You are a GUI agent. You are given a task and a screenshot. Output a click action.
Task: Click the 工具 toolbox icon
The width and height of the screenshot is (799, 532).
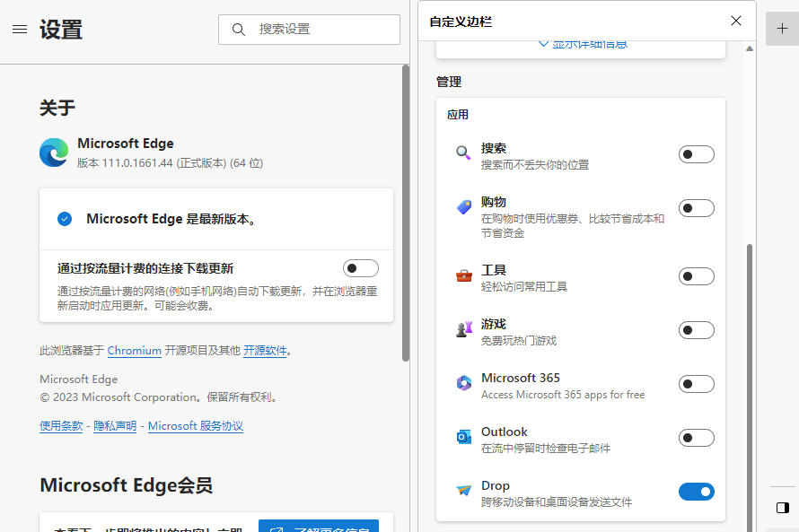coord(464,275)
